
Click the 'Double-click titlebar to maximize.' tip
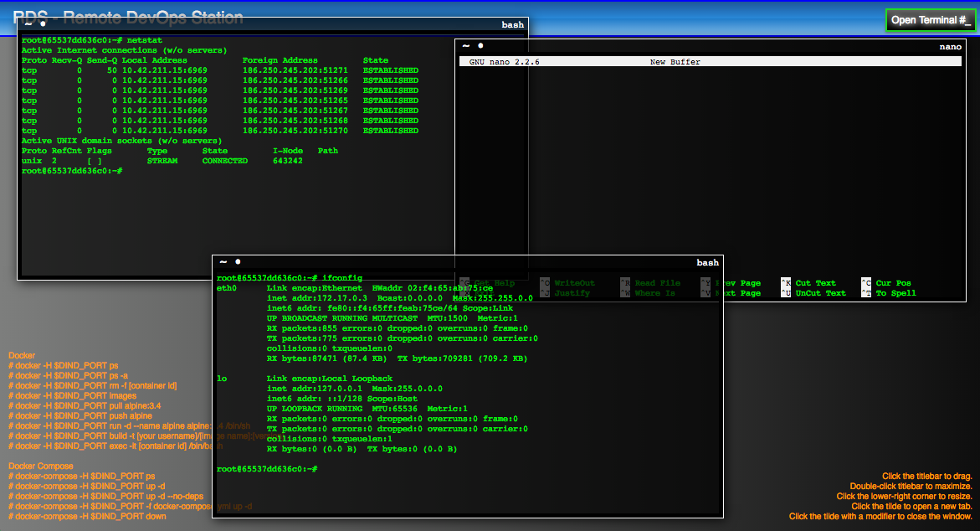pyautogui.click(x=911, y=487)
